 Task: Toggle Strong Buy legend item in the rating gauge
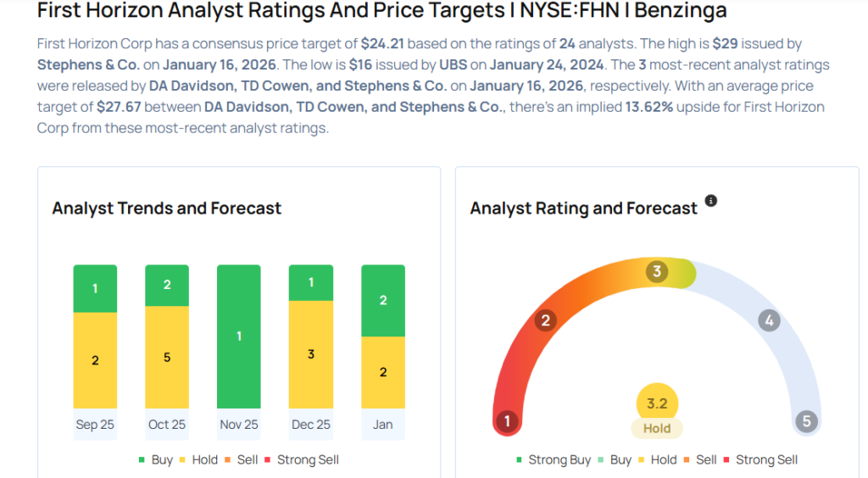point(553,459)
